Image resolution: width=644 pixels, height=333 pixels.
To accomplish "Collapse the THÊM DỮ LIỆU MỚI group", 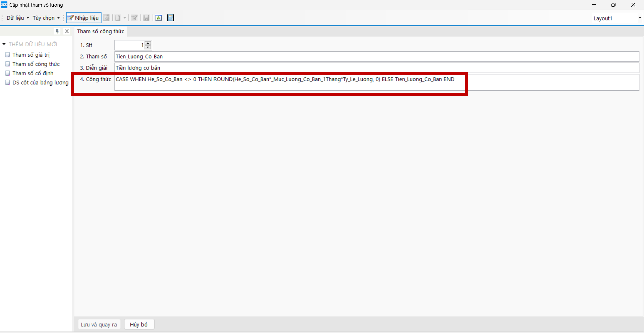I will click(x=4, y=44).
